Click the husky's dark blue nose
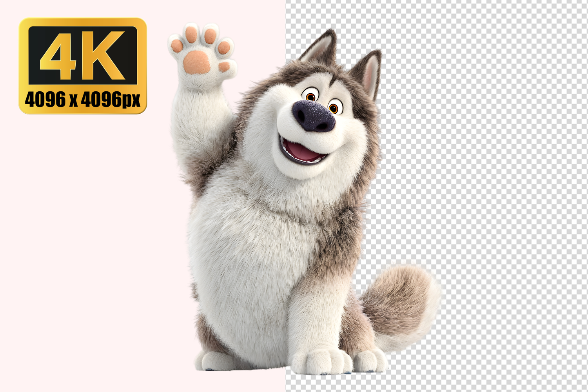The height and width of the screenshot is (392, 588). click(x=314, y=116)
